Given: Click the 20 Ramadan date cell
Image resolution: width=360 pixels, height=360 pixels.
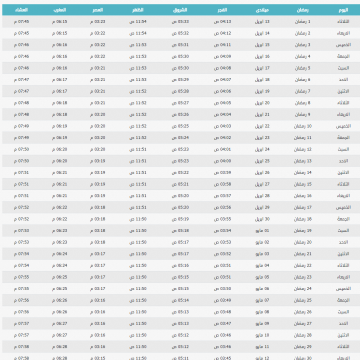Looking at the screenshot, I should pos(303,242).
